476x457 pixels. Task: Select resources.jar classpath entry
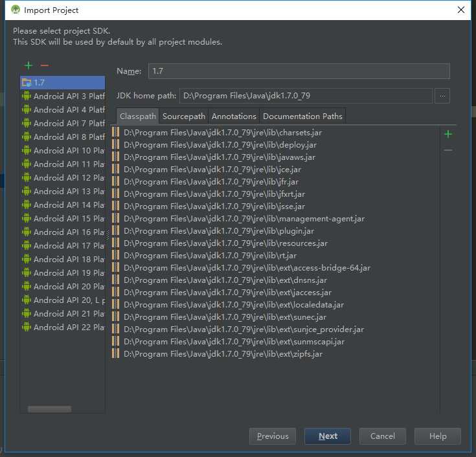225,243
